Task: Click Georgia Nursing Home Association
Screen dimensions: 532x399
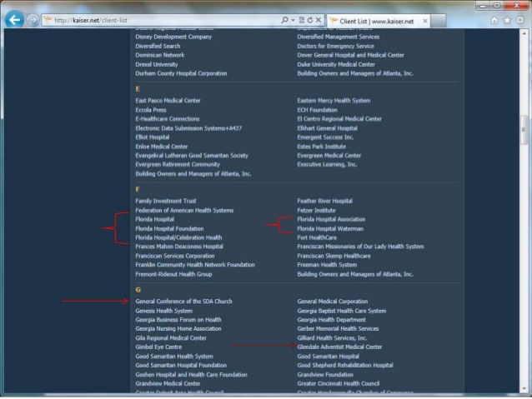Action: coord(178,328)
